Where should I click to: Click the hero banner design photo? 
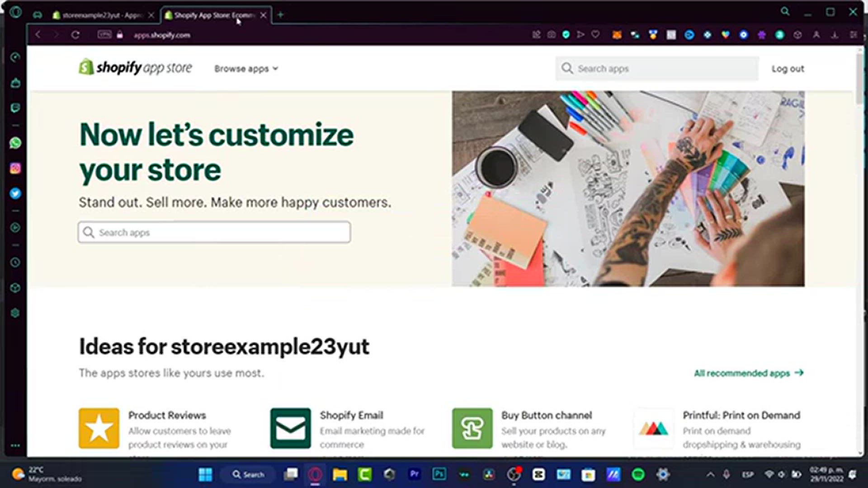(628, 189)
